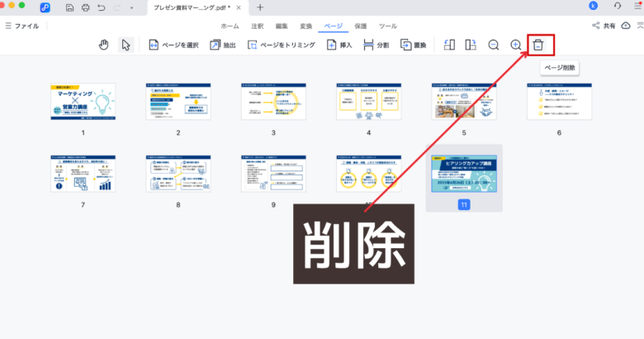Screen dimensions: 644x339
Task: Click the 置換 replace button
Action: pyautogui.click(x=413, y=45)
